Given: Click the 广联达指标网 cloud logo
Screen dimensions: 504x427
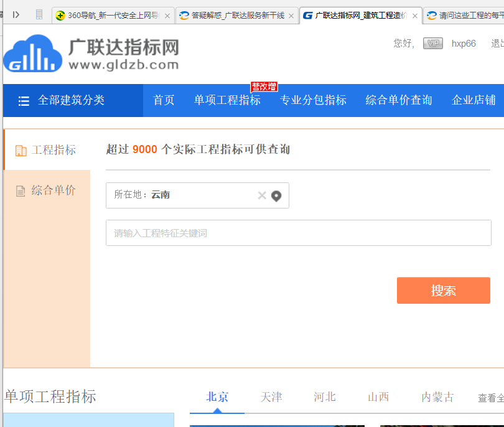Looking at the screenshot, I should [x=32, y=54].
